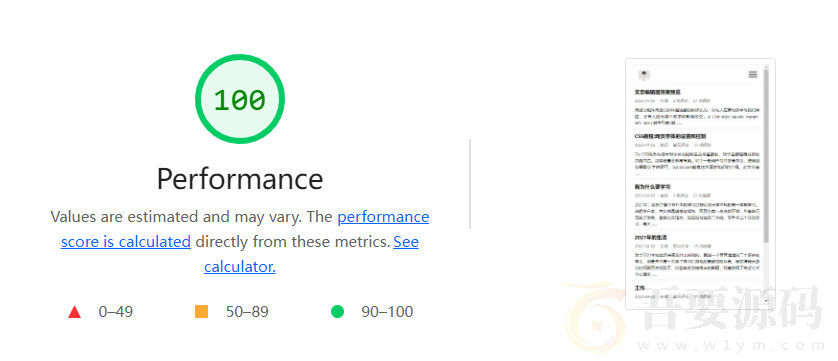Click the 'Values are estimated' description text

coord(191,217)
